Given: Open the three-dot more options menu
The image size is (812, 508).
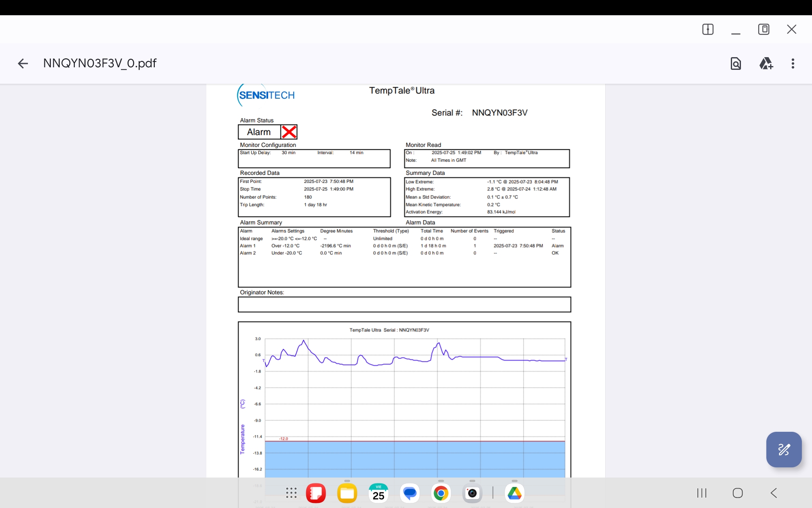Looking at the screenshot, I should [793, 63].
